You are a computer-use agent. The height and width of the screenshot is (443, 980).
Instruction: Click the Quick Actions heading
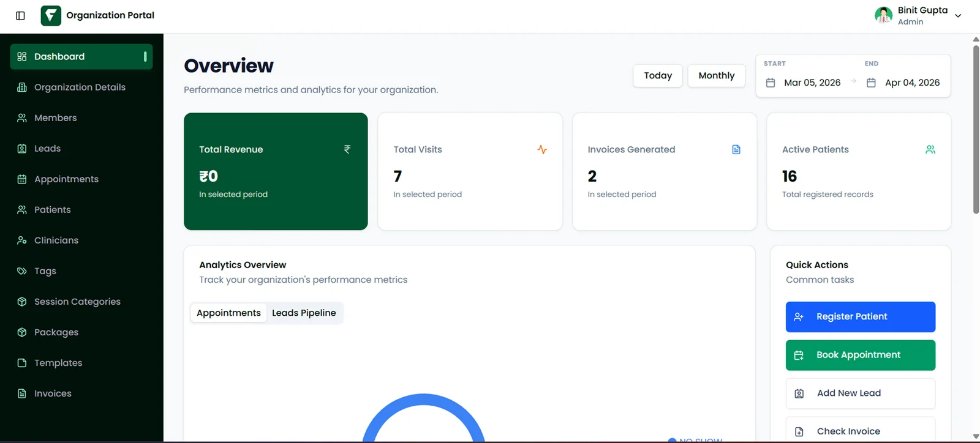817,265
